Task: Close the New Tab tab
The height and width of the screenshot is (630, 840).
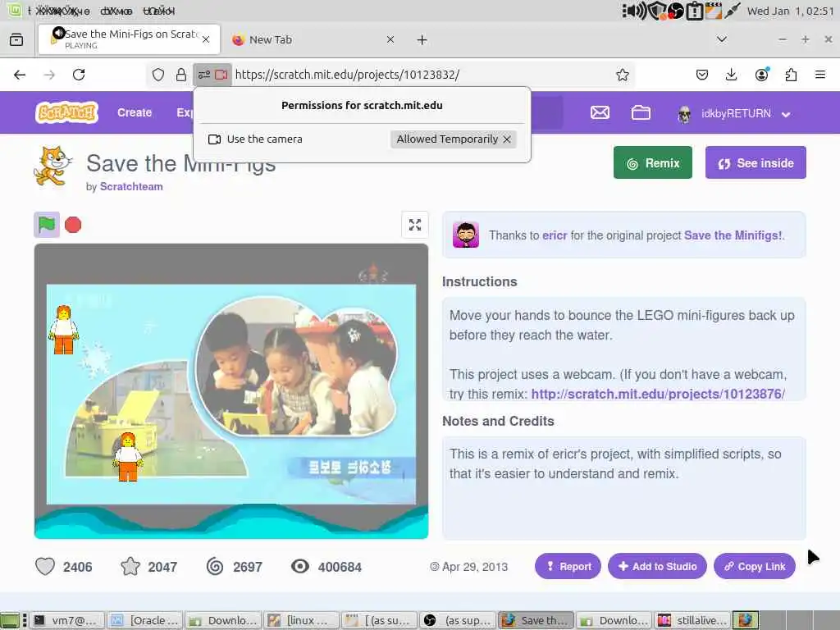Action: click(x=390, y=39)
